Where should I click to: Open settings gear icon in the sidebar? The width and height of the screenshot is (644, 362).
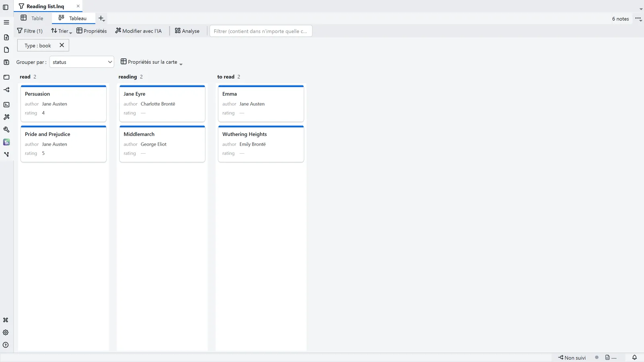point(6,333)
